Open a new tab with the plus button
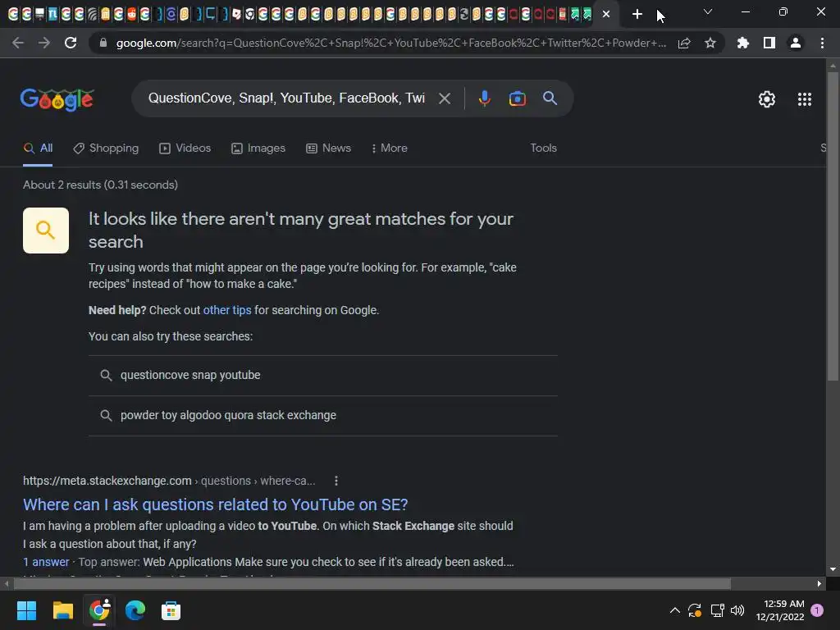 click(x=637, y=15)
